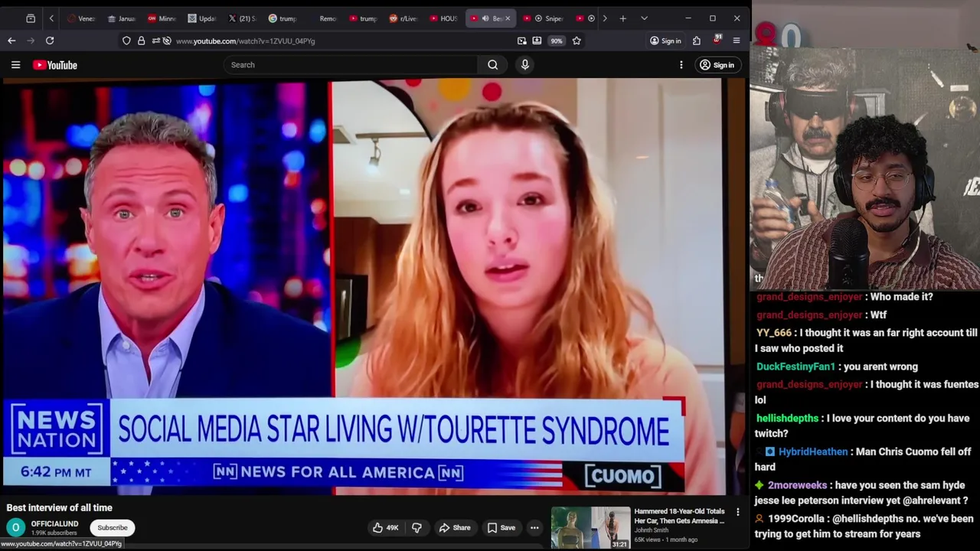The image size is (980, 551).
Task: Subscribe to OFFICIALUND channel
Action: 113,527
